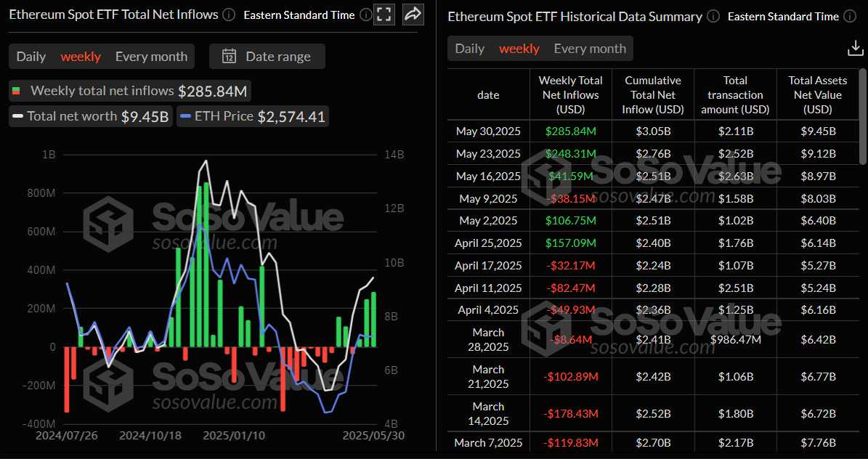The height and width of the screenshot is (459, 868).
Task: Click the info icon next to Eastern Standard Time right panel
Action: (x=849, y=16)
